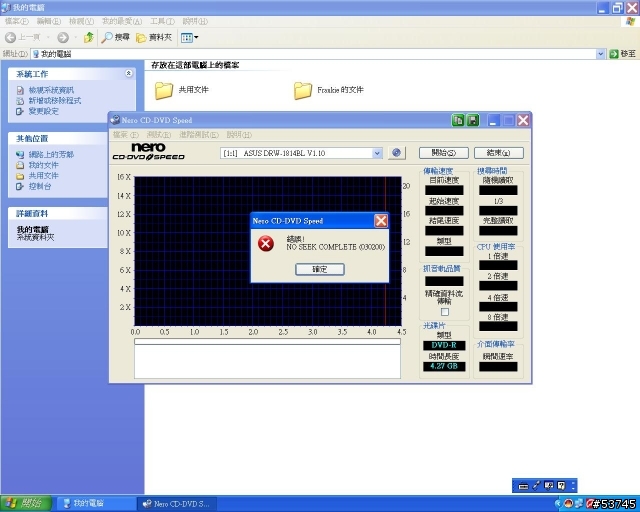640x512 pixels.
Task: Open the 說明 menu in Nero CD-DVD Speed
Action: (239, 135)
